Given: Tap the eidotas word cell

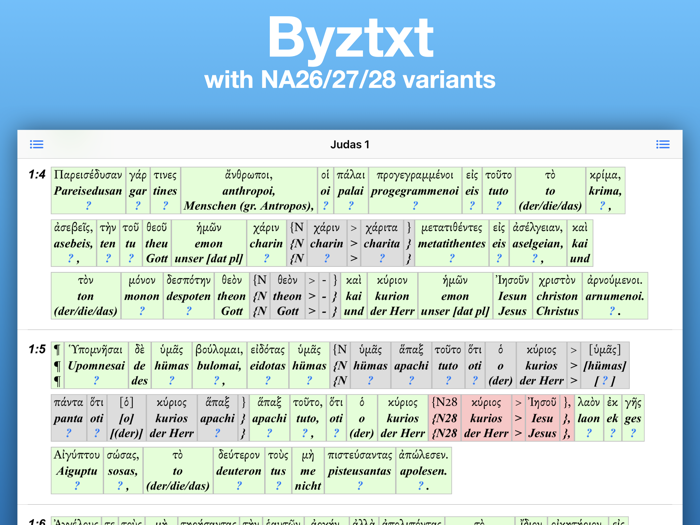Looking at the screenshot, I should coord(267,365).
